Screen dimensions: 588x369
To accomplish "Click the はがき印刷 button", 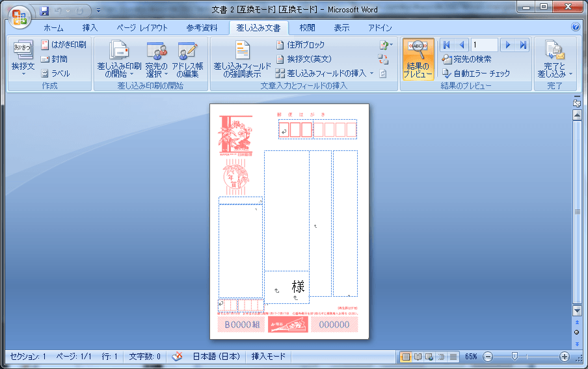I will pyautogui.click(x=64, y=45).
